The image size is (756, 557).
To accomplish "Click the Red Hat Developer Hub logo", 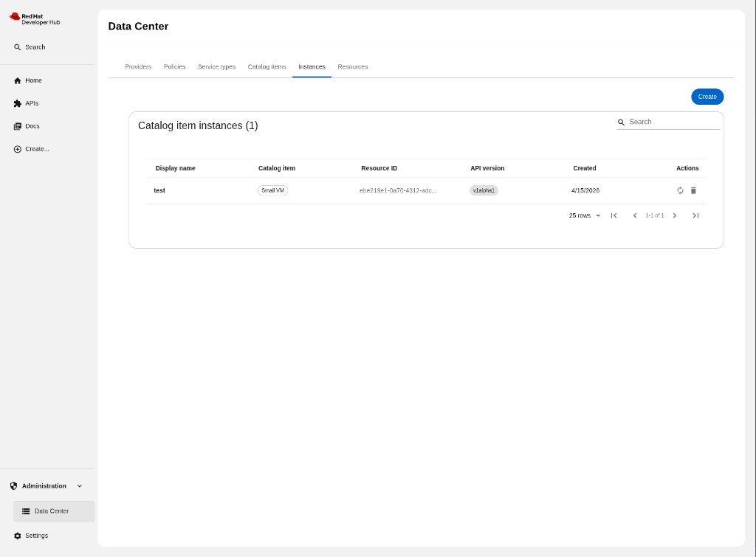I will (x=35, y=18).
